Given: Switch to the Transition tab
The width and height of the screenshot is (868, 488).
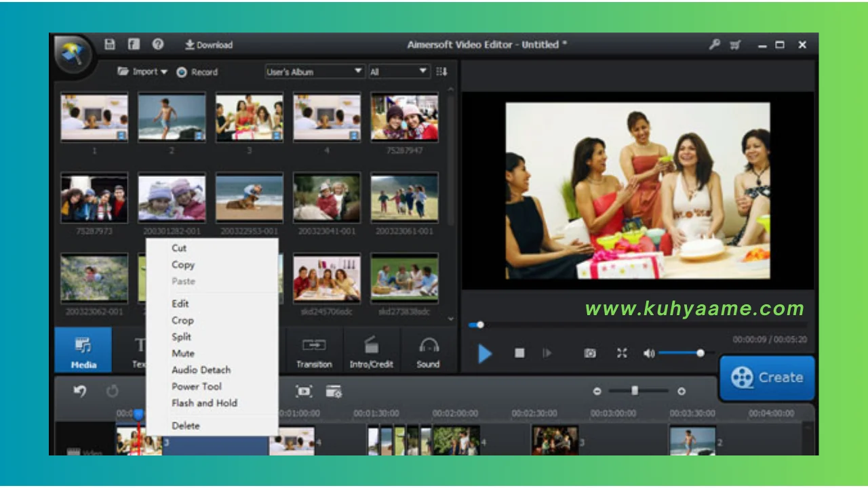Looking at the screenshot, I should pyautogui.click(x=314, y=350).
